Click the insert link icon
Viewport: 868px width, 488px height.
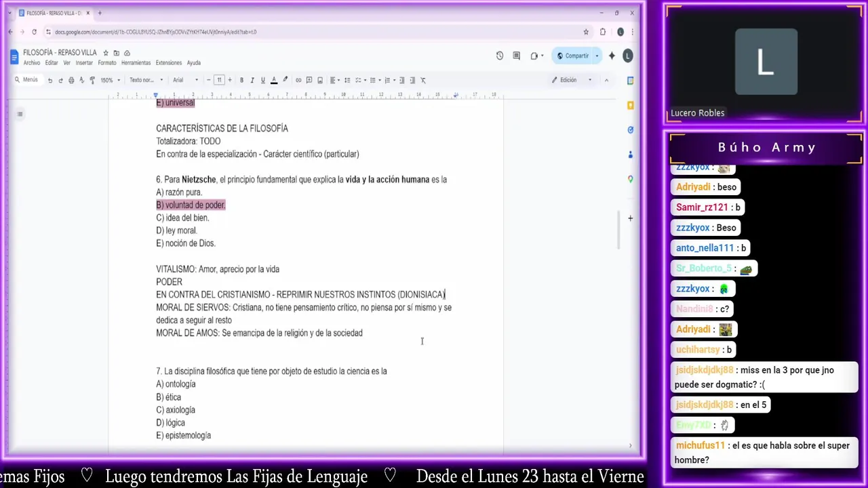(298, 80)
